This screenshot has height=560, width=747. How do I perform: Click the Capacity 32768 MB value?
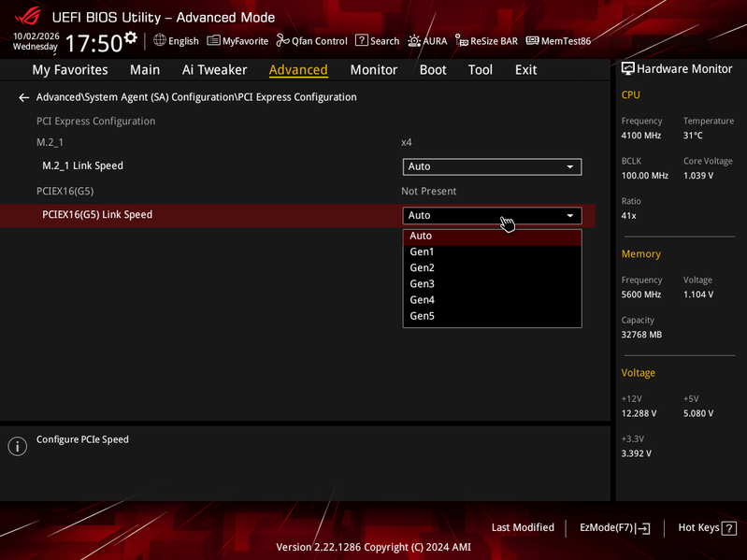coord(641,335)
